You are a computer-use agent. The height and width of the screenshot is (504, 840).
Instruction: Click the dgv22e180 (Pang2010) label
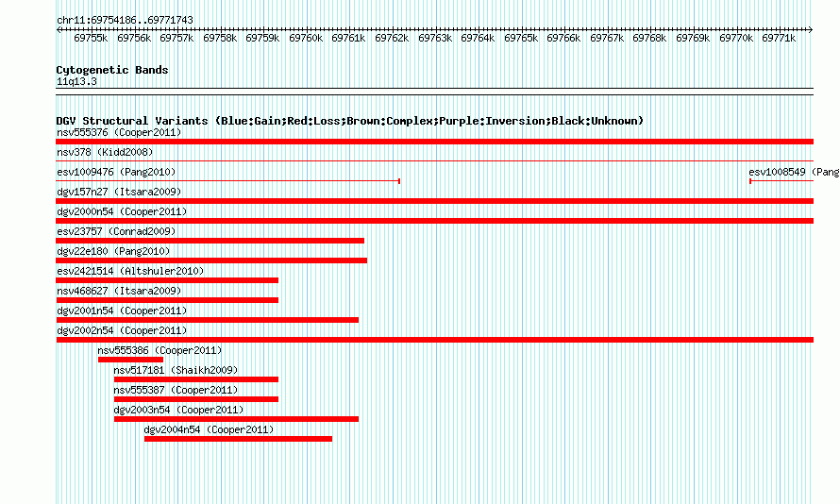tap(113, 251)
